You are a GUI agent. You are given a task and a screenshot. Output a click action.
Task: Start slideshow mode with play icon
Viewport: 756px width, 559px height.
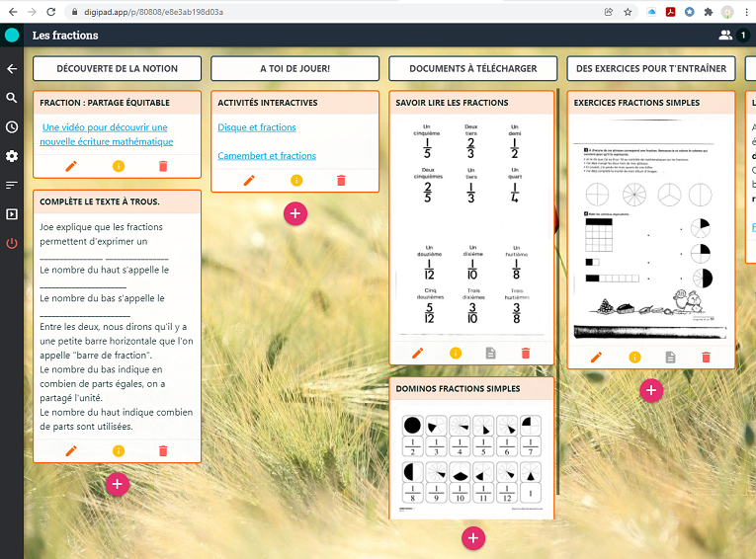[12, 214]
